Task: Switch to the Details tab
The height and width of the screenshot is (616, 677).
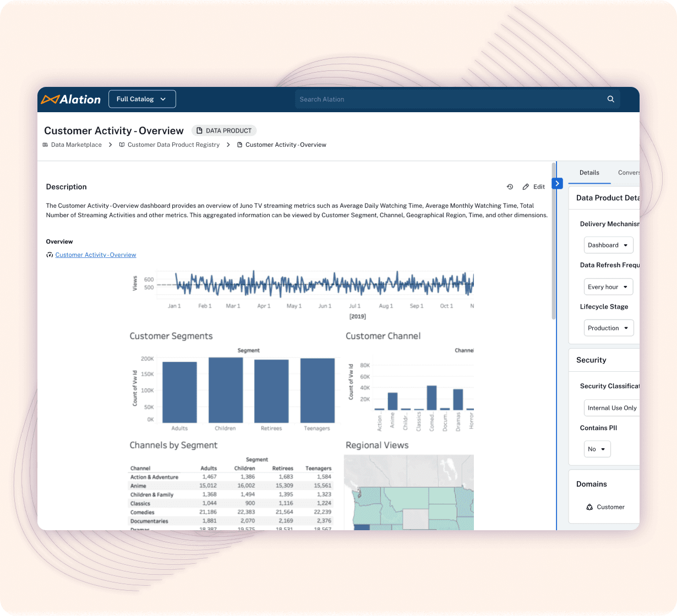Action: pyautogui.click(x=589, y=173)
